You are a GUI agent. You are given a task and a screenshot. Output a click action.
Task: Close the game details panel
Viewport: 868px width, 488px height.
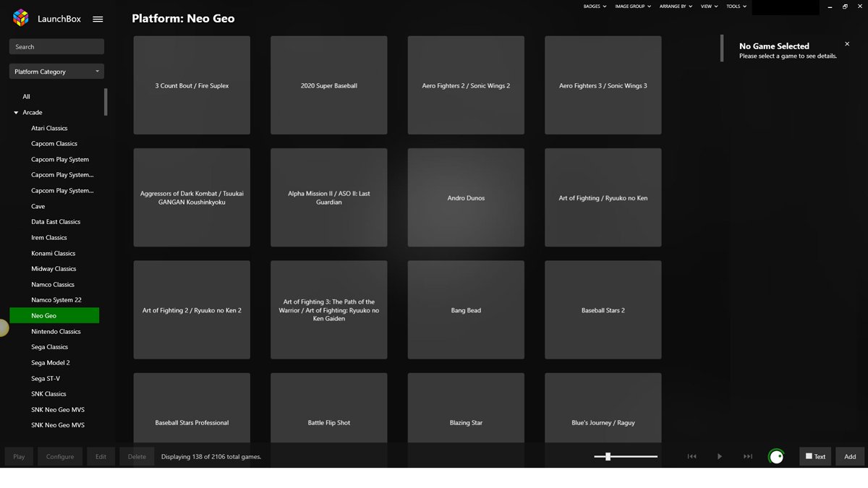pyautogui.click(x=847, y=44)
